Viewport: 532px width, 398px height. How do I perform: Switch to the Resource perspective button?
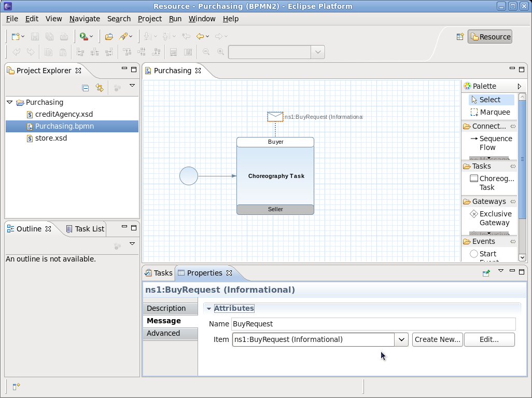(490, 37)
